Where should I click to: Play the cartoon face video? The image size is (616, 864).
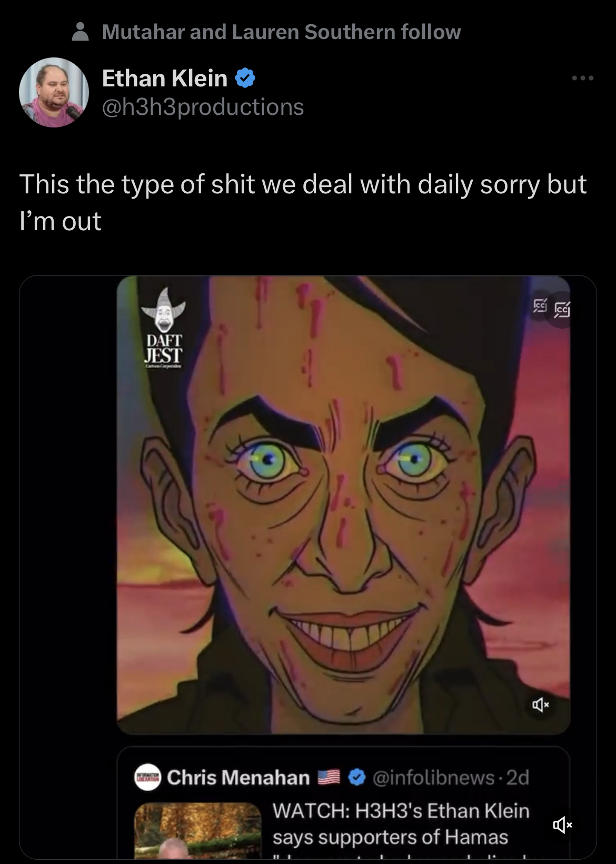[x=343, y=505]
